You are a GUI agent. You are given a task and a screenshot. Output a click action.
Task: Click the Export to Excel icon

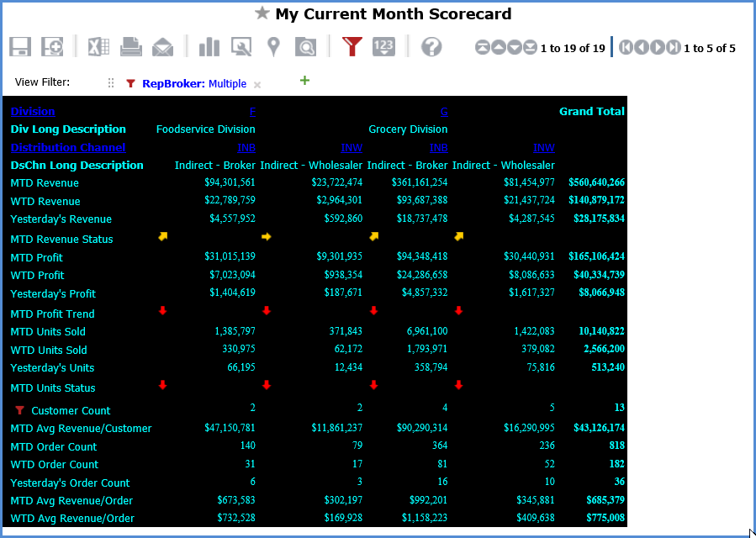98,47
